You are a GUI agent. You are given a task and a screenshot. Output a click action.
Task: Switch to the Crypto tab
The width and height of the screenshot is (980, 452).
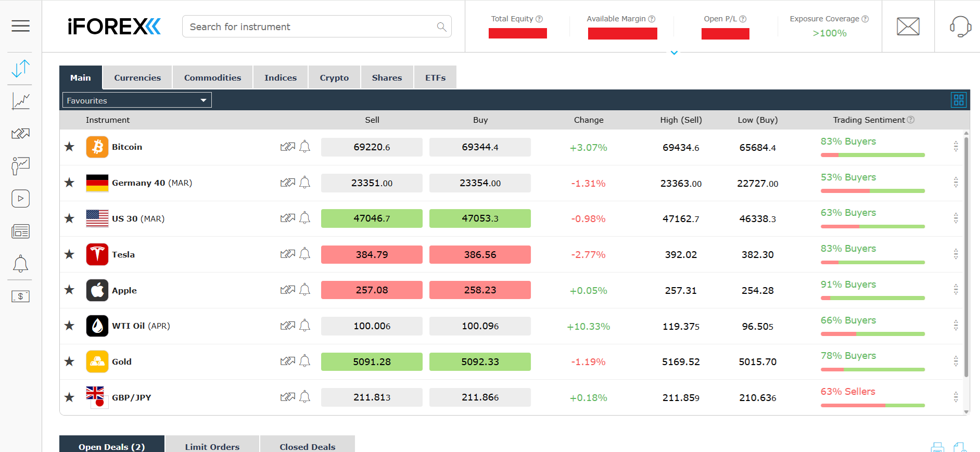tap(334, 78)
